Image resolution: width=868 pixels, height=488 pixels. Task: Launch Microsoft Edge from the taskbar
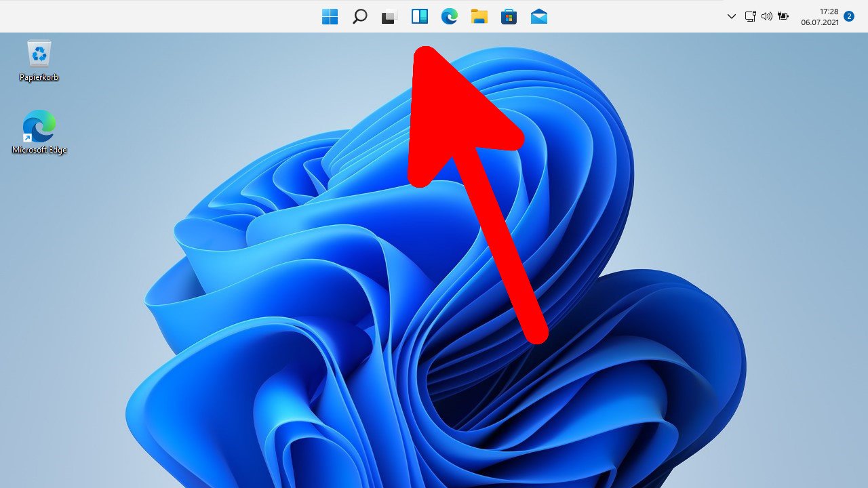pyautogui.click(x=449, y=16)
